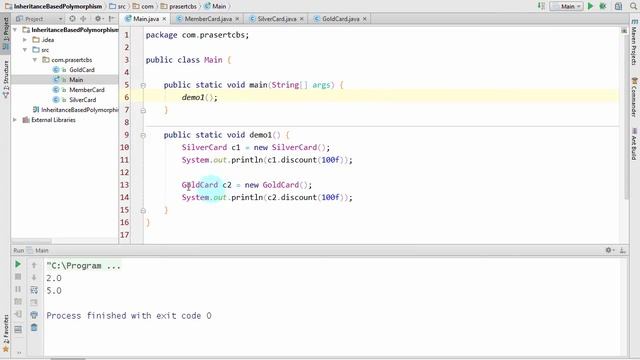Select GoldCard class in project tree
The image size is (640, 360).
coord(82,70)
